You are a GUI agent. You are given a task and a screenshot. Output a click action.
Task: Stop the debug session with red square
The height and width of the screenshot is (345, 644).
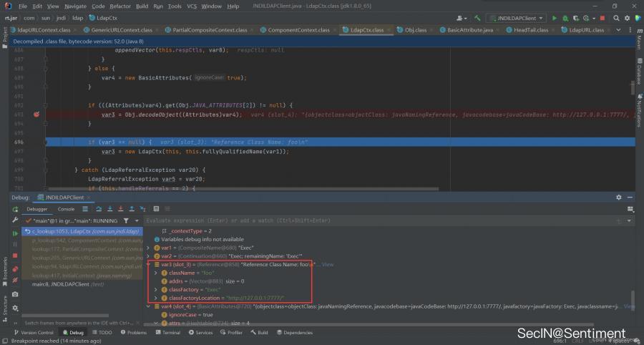tap(16, 255)
